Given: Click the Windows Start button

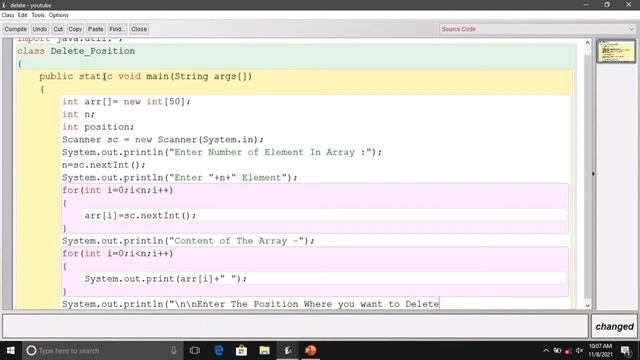Looking at the screenshot, I should pyautogui.click(x=11, y=351).
